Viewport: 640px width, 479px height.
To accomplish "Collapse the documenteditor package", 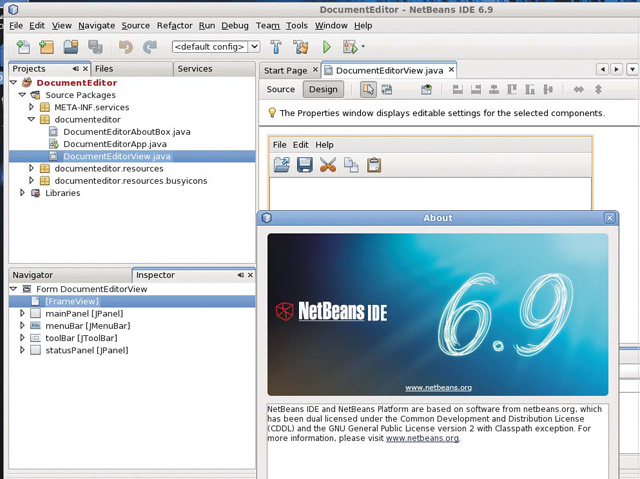I will pos(31,119).
